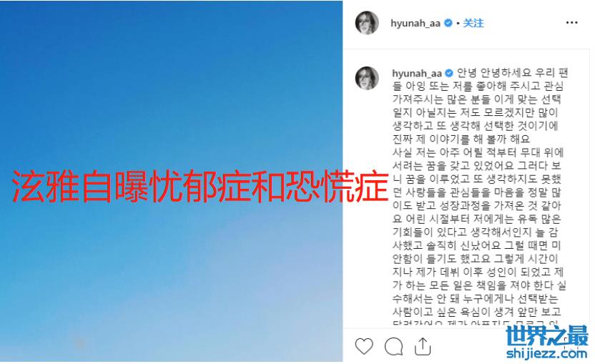
Task: Open the avatar beside the caption text
Action: [x=367, y=78]
